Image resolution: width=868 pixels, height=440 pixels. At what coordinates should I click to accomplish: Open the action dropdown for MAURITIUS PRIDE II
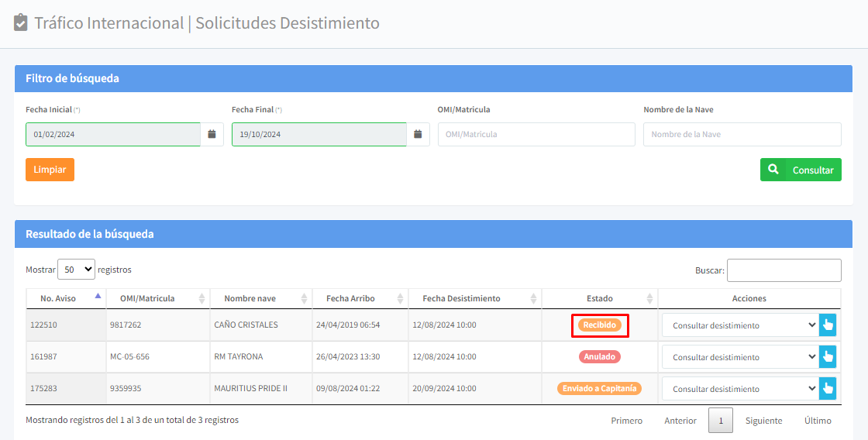(x=739, y=389)
